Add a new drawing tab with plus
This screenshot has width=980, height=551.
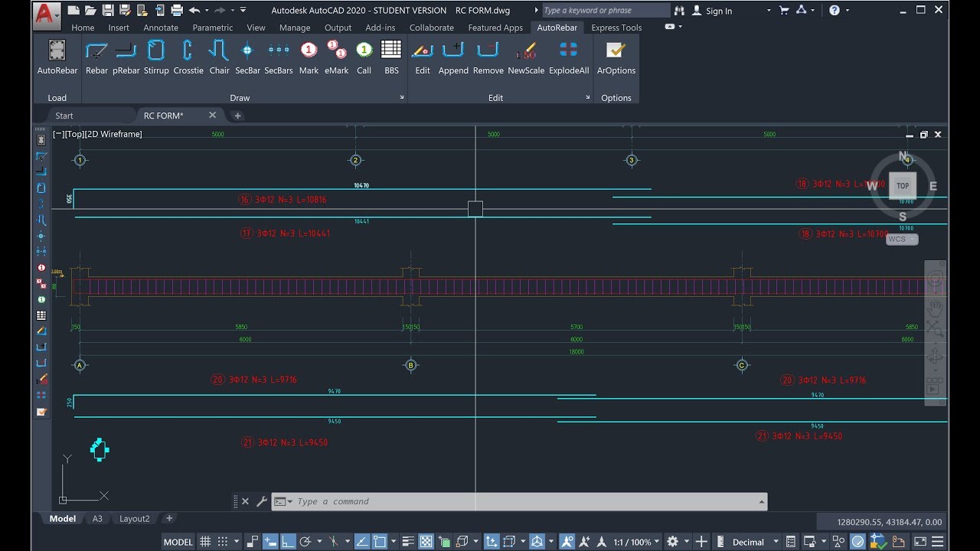pos(237,116)
